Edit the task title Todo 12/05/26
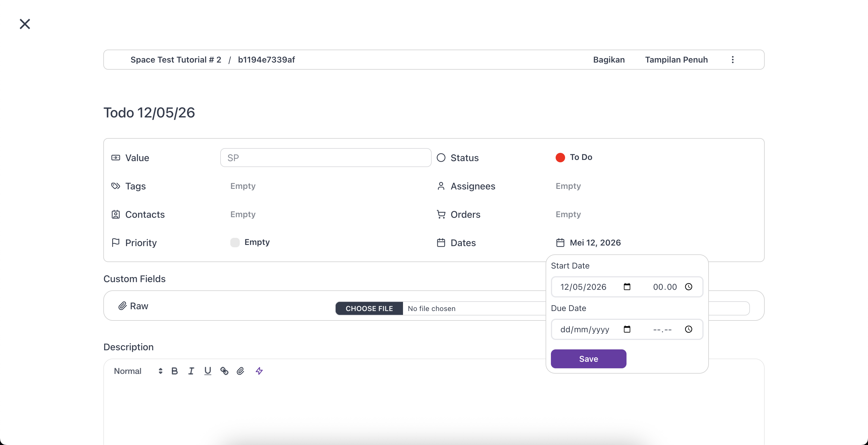Screen dimensions: 868x445 pyautogui.click(x=149, y=112)
